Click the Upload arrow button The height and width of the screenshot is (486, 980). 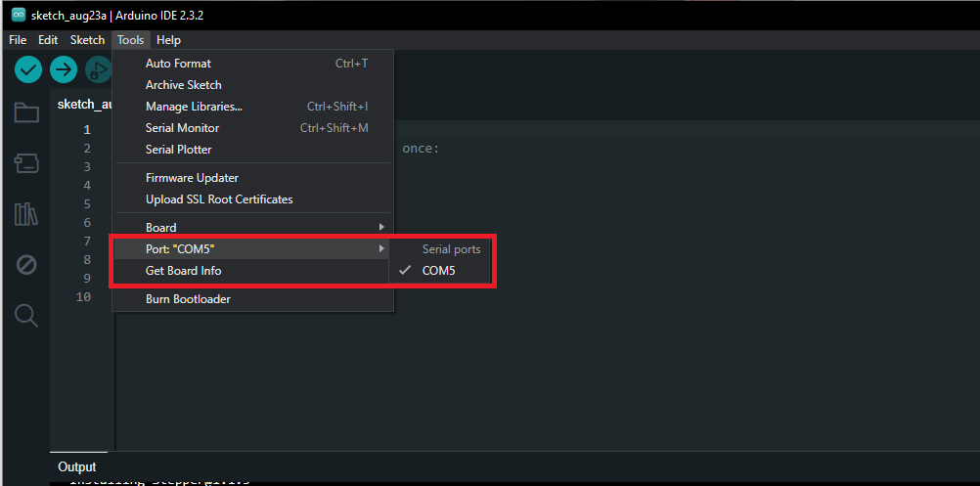click(64, 69)
